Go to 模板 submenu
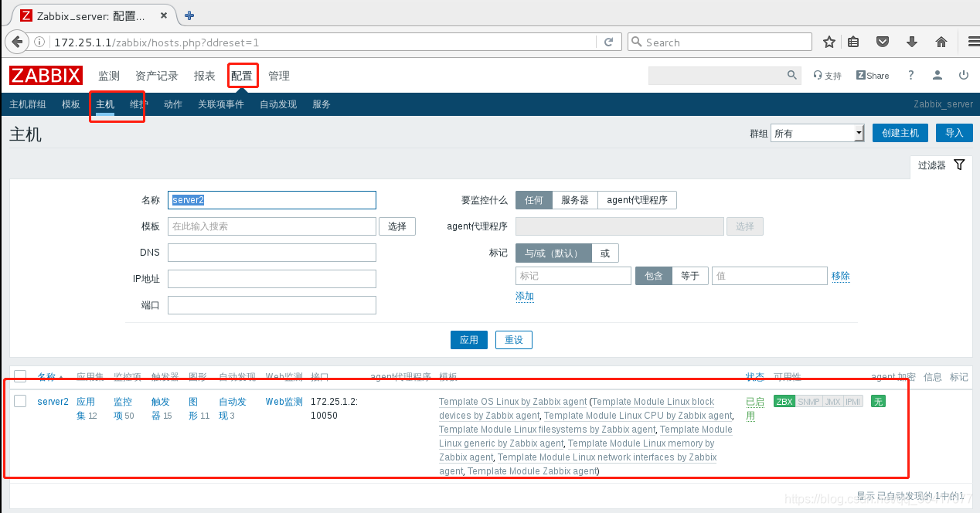This screenshot has height=513, width=980. [71, 104]
